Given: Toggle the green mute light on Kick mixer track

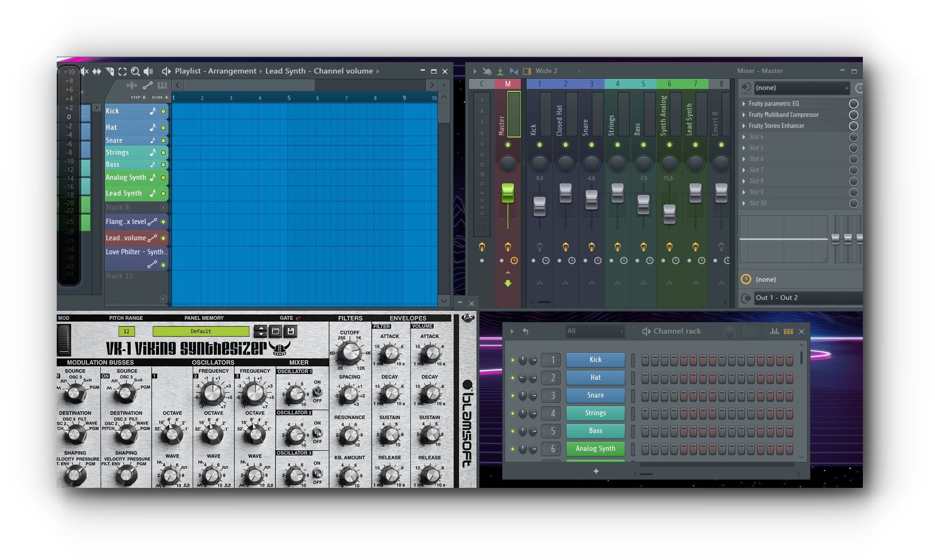Looking at the screenshot, I should (540, 144).
